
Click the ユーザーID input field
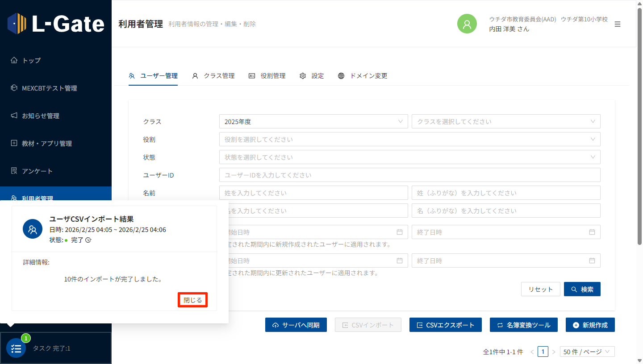coord(409,175)
